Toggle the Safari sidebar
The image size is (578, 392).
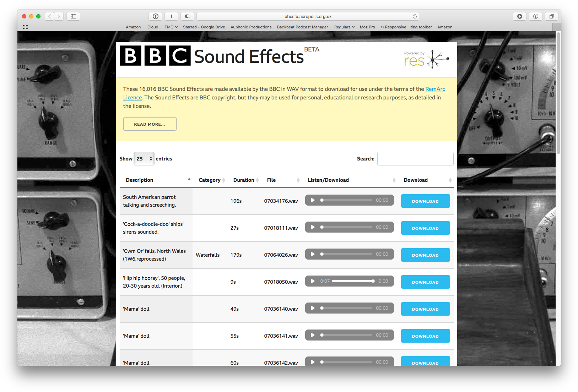coord(73,16)
